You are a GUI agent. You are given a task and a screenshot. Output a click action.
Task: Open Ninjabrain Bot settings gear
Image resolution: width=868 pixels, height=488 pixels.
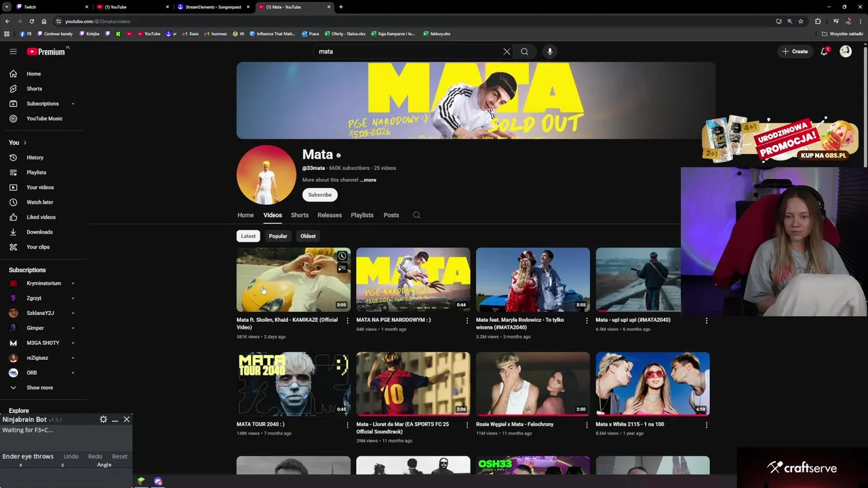pyautogui.click(x=103, y=420)
